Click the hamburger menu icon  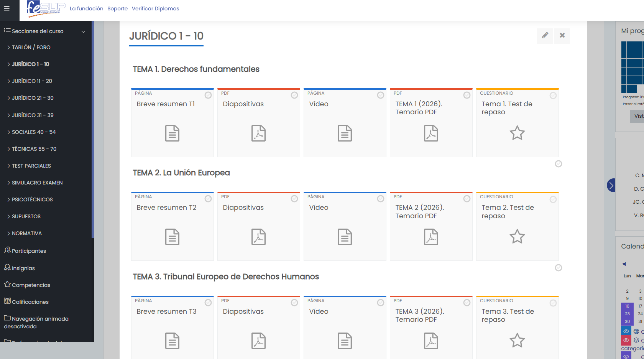[x=7, y=8]
